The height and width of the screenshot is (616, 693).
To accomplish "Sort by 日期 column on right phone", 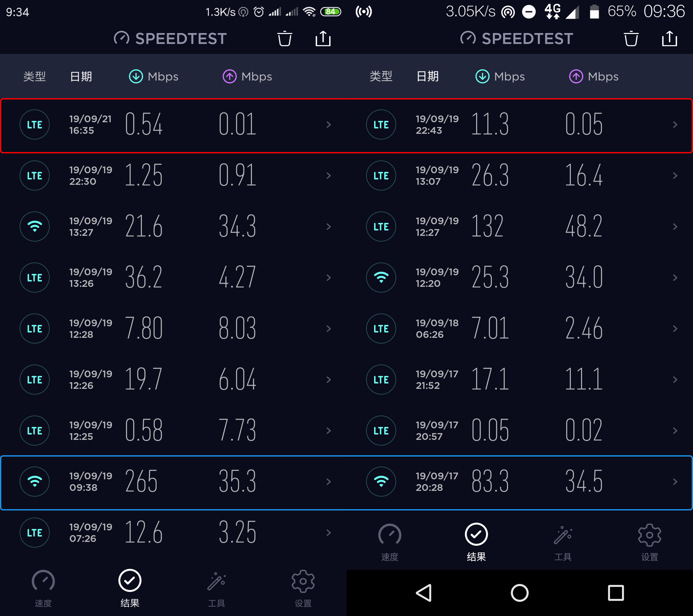I will tap(428, 76).
